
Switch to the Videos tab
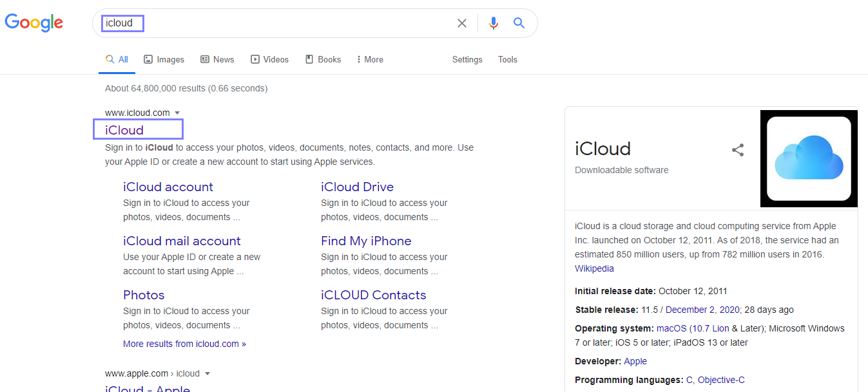[x=269, y=59]
